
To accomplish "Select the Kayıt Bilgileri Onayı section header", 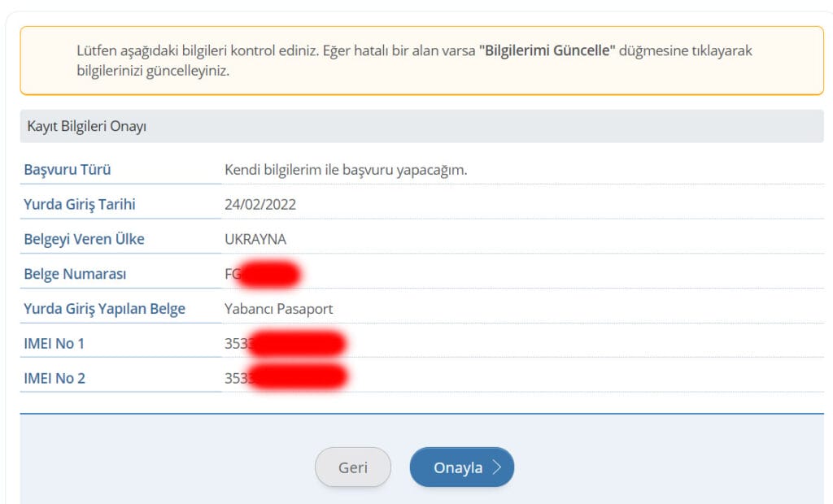I will point(86,127).
